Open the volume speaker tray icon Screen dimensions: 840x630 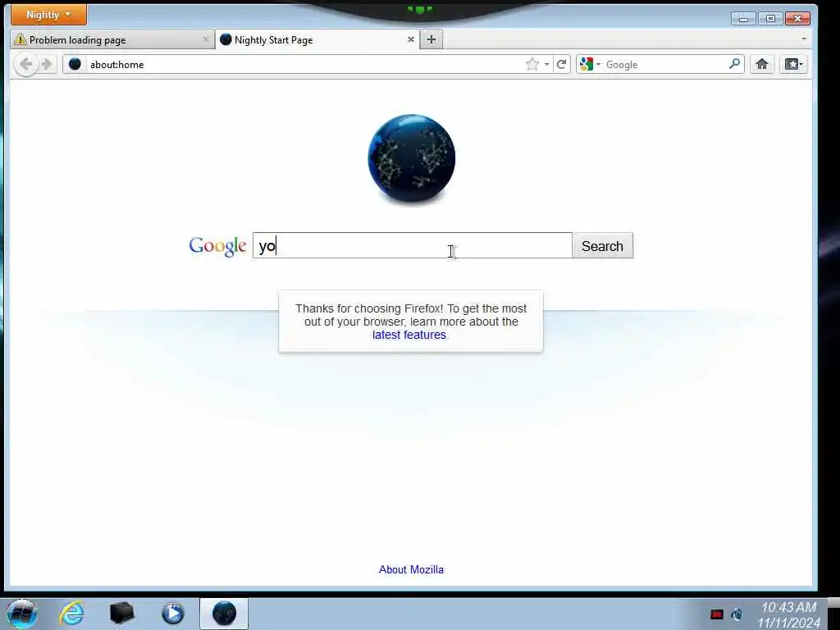coord(737,614)
